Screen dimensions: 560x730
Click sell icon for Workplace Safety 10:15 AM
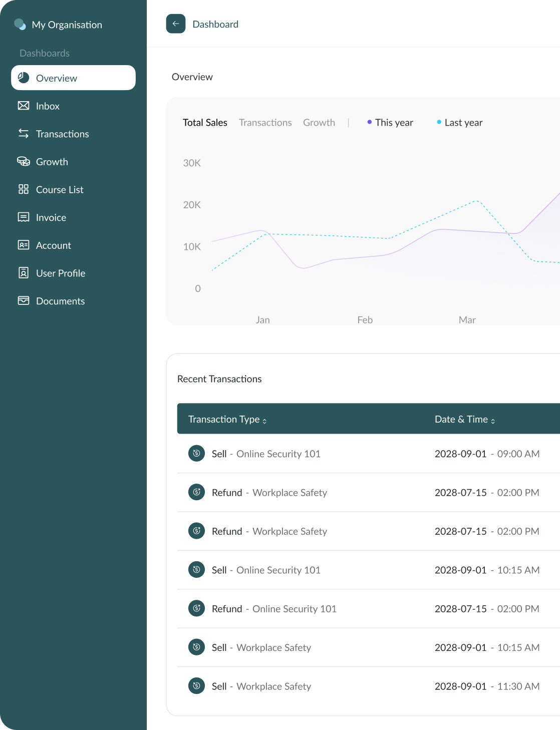point(196,647)
